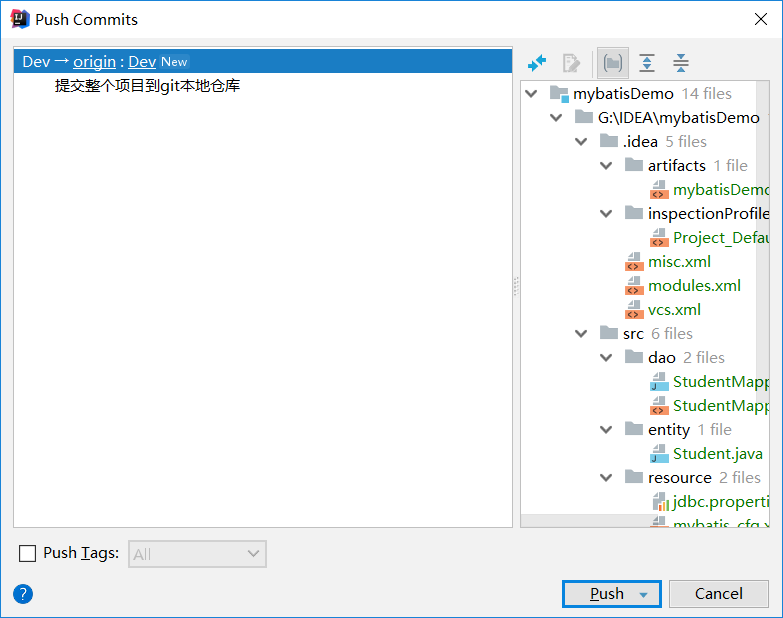The width and height of the screenshot is (783, 618).
Task: Collapse the src folder node
Action: [581, 333]
